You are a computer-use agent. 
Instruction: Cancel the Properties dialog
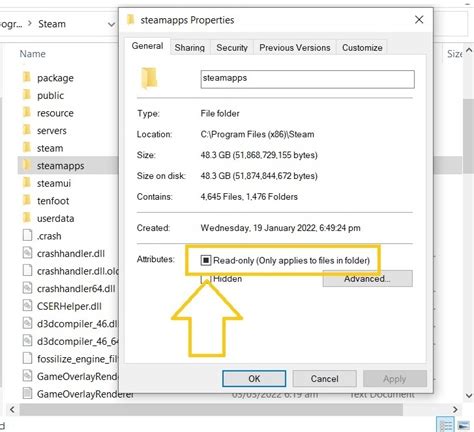click(x=324, y=379)
